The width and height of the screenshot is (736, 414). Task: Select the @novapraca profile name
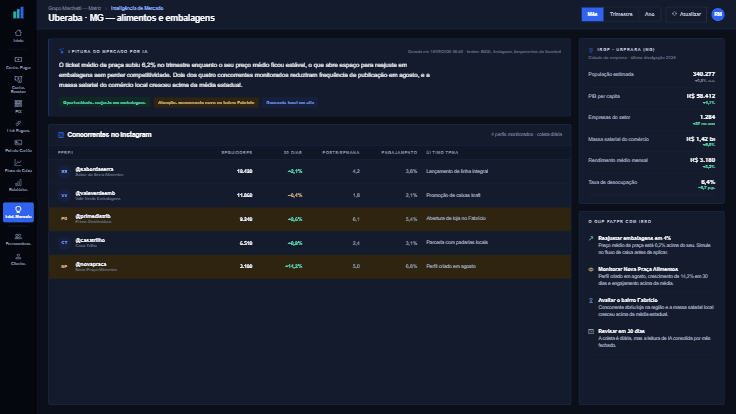pyautogui.click(x=91, y=264)
